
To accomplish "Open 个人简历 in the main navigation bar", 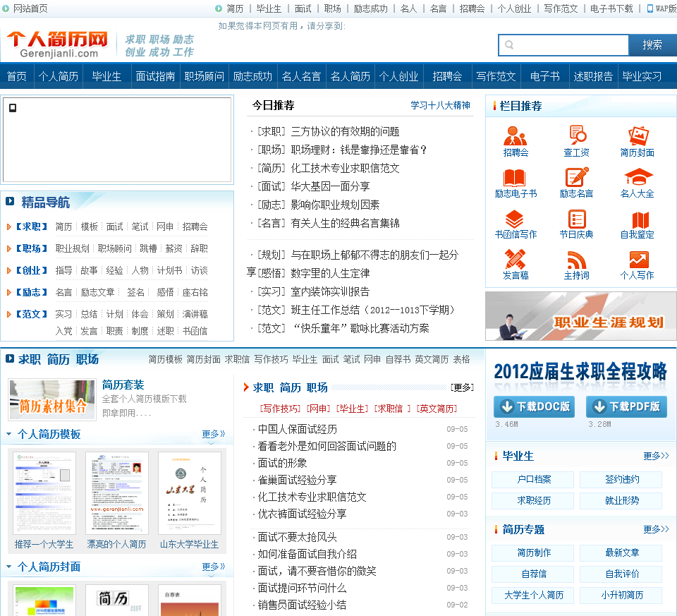I will (59, 76).
